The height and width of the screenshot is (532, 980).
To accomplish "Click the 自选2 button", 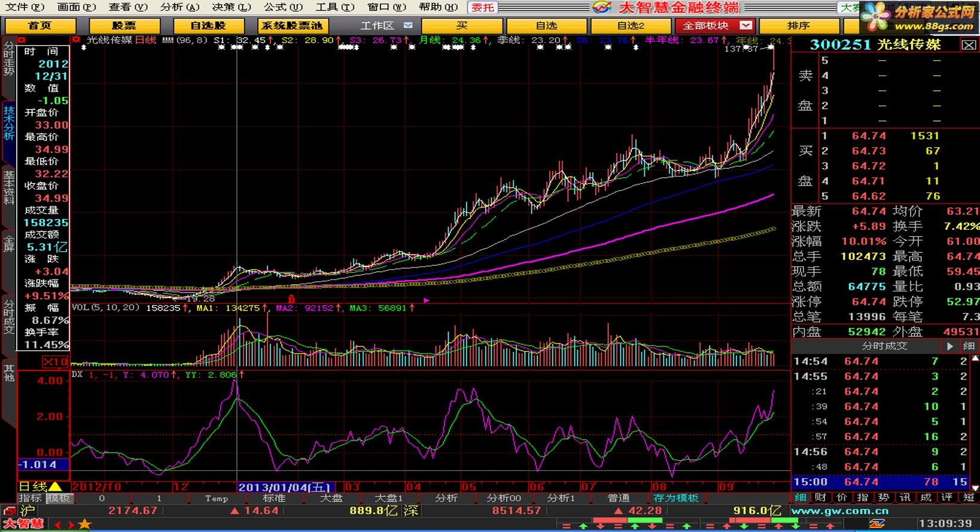I will tap(631, 26).
